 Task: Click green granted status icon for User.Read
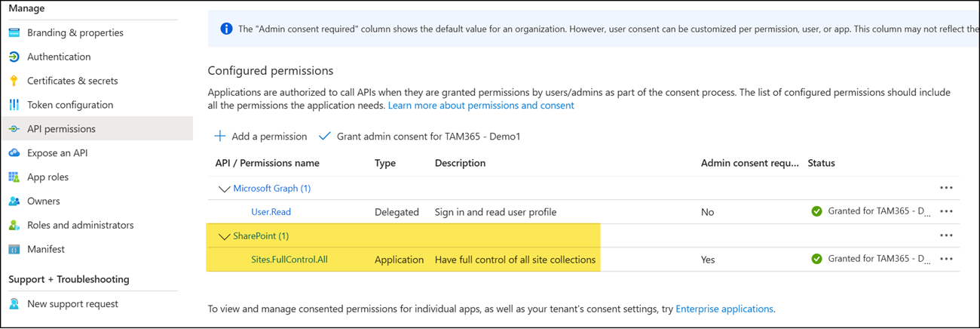point(816,211)
